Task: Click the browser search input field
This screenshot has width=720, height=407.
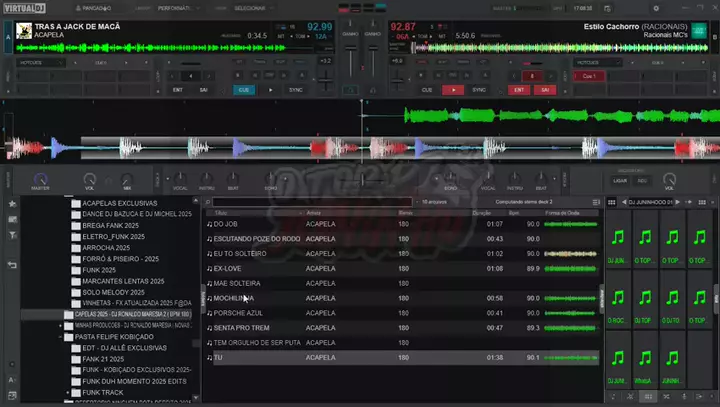Action: [312, 202]
